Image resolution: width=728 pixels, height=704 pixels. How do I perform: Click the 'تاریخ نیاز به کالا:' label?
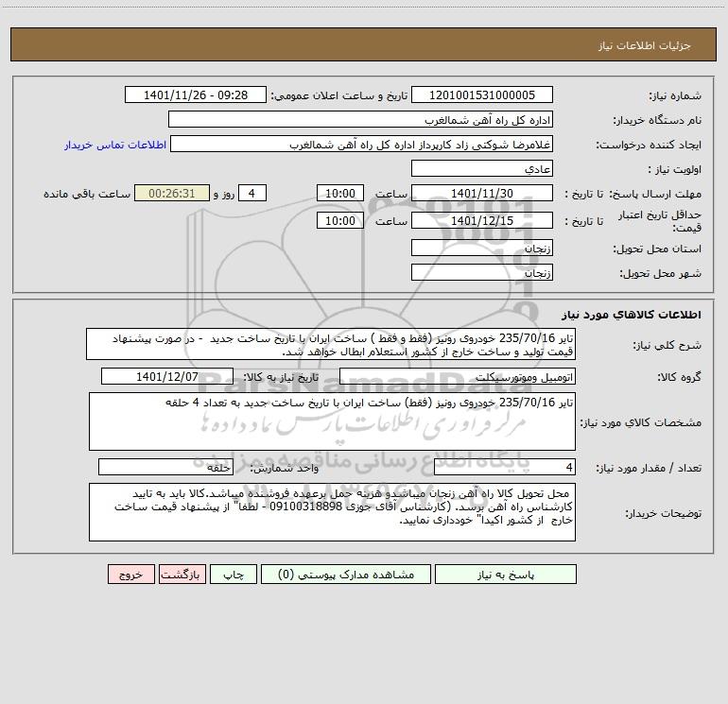281,377
